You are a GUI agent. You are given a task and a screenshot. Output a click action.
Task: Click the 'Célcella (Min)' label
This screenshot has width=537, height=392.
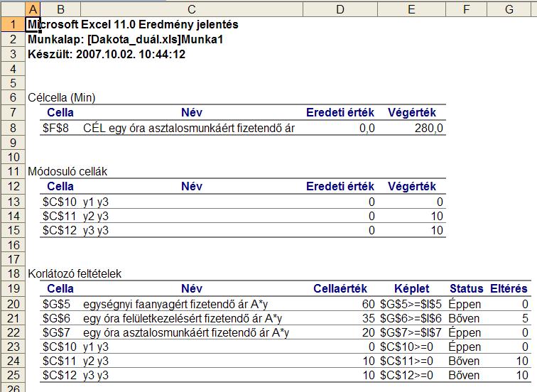click(62, 98)
